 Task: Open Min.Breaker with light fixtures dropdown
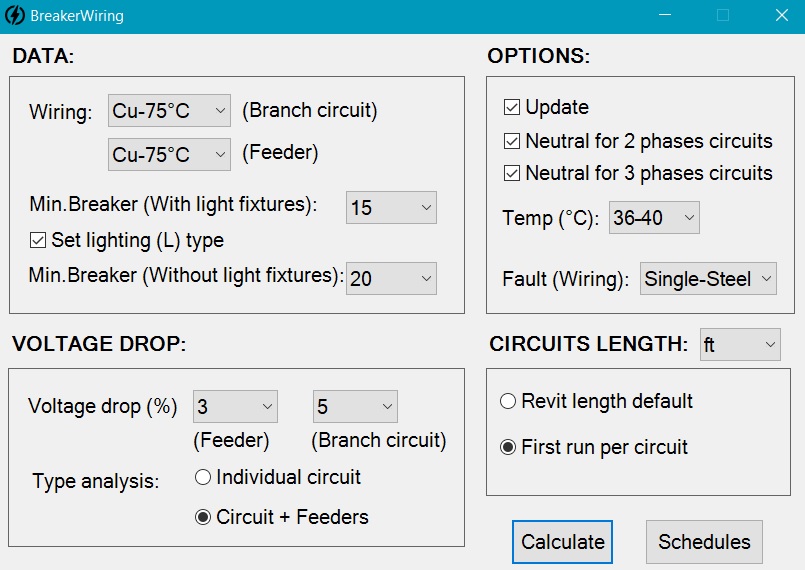391,208
